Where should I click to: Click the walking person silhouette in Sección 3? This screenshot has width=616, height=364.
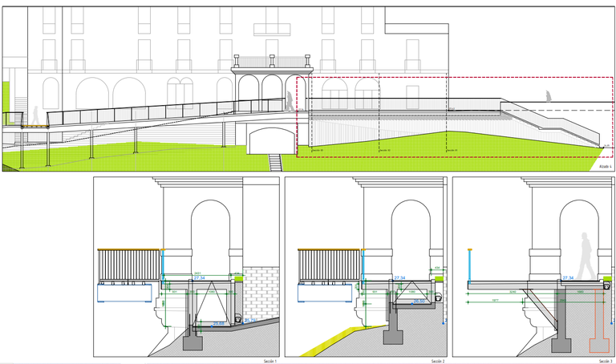coord(586,257)
